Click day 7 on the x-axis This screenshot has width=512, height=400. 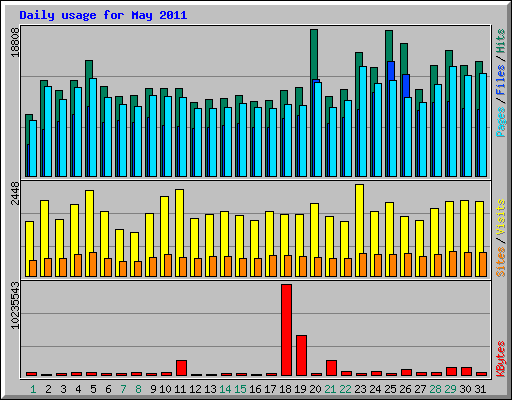tap(123, 389)
